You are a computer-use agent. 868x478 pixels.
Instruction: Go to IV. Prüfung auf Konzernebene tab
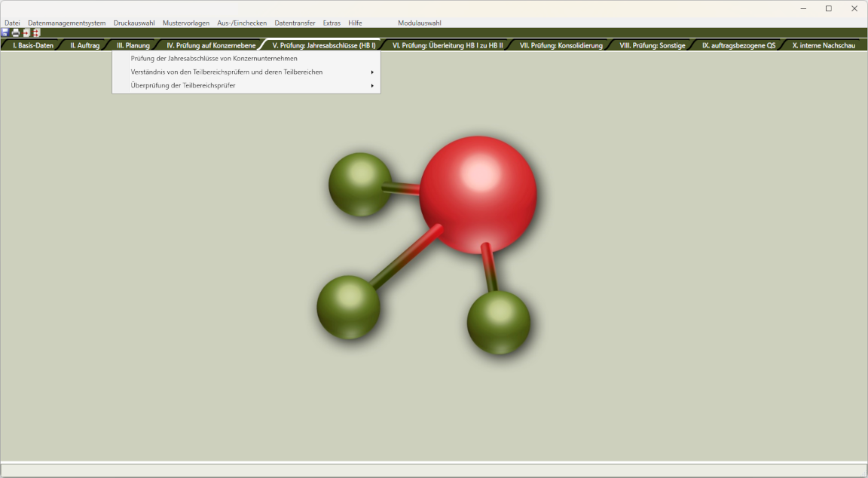coord(211,45)
